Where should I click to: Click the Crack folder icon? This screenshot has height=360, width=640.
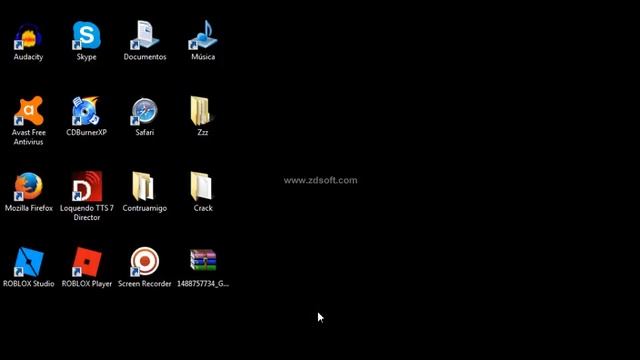(201, 186)
